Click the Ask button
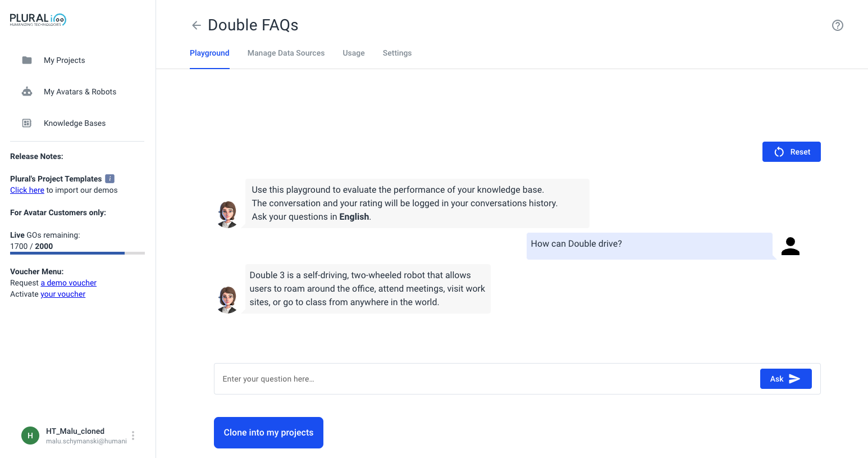 pyautogui.click(x=786, y=379)
